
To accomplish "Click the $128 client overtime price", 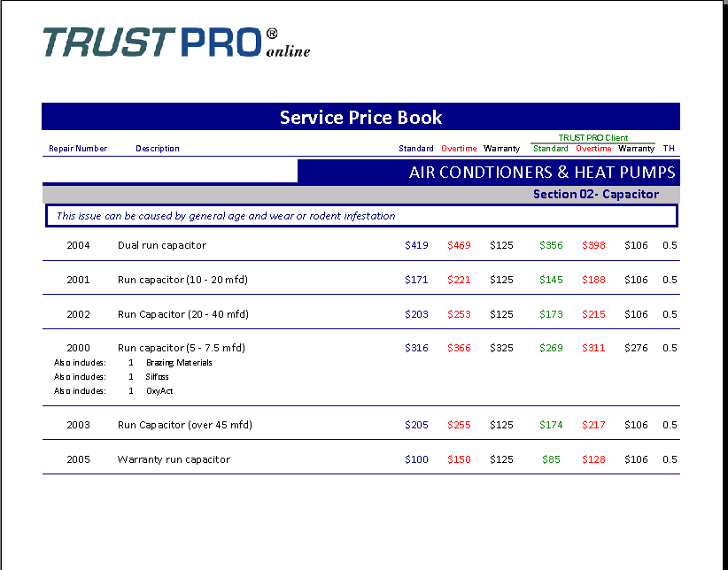I will pos(593,459).
